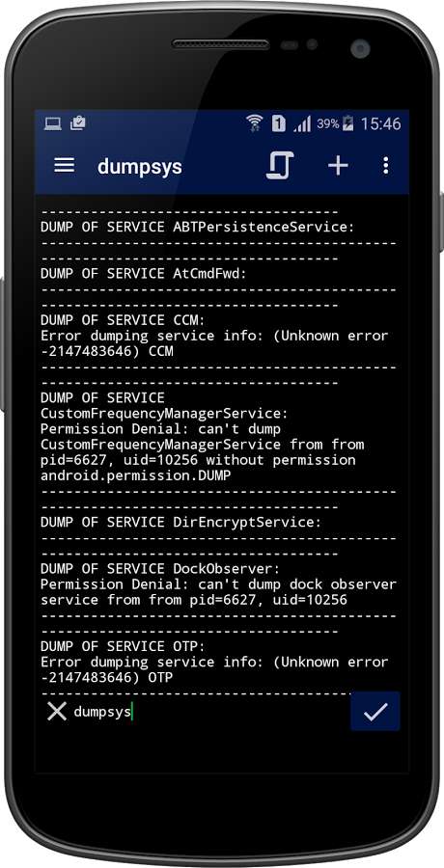Tap the battery 39% indicator
Viewport: 444px width, 868px height.
335,122
